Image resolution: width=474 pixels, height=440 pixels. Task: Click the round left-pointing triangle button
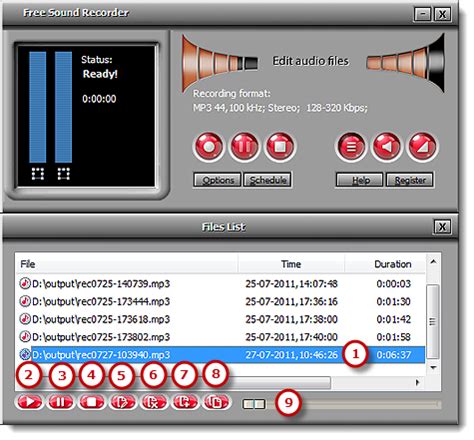coord(387,147)
